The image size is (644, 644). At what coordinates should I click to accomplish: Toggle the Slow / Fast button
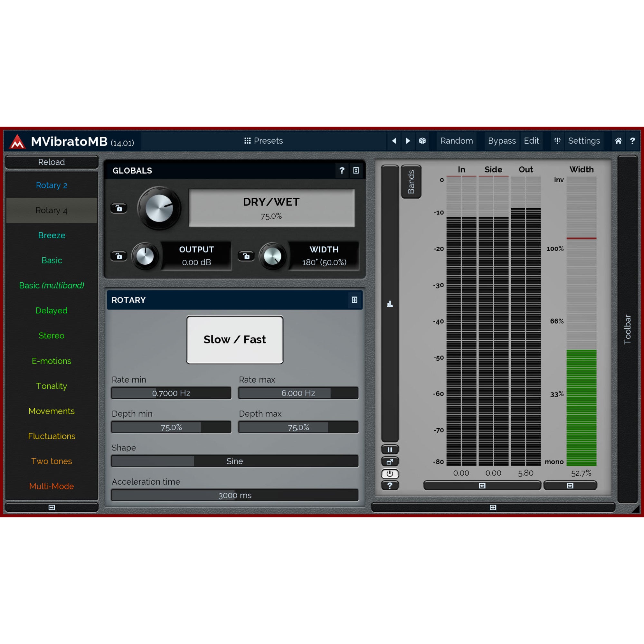click(235, 340)
